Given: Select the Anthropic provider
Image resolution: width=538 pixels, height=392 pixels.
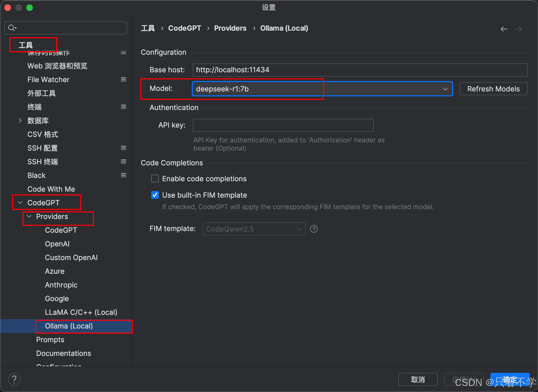Looking at the screenshot, I should tap(61, 285).
